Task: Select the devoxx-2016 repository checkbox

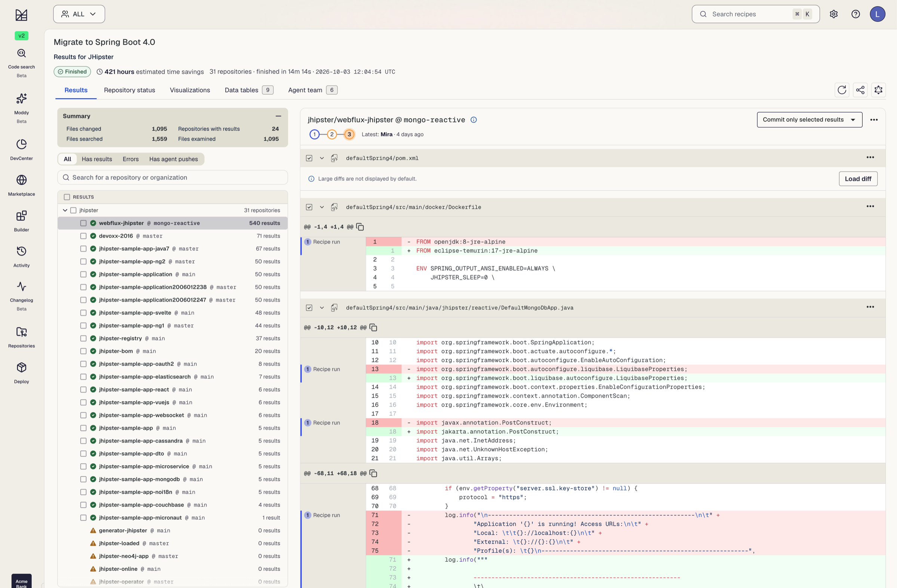Action: 83,236
